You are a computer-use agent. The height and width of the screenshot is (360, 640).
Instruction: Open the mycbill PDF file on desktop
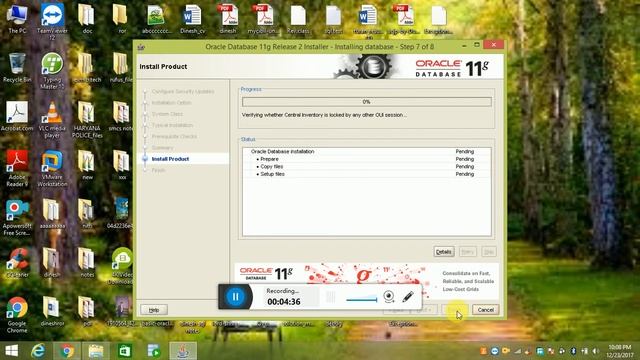point(263,19)
